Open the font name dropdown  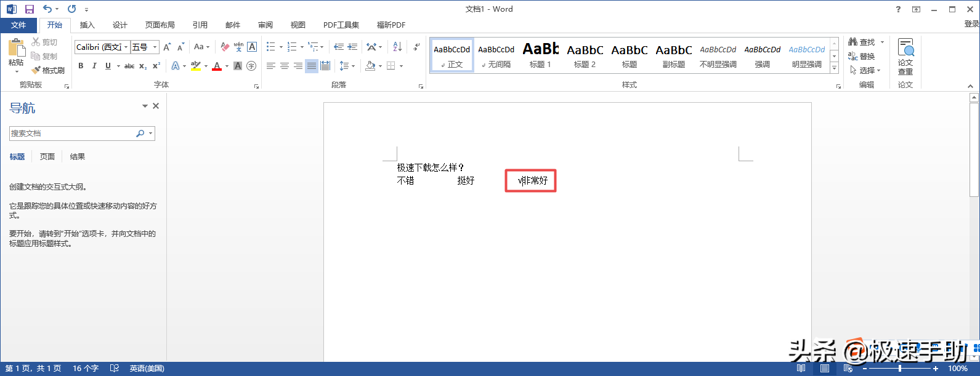point(126,47)
